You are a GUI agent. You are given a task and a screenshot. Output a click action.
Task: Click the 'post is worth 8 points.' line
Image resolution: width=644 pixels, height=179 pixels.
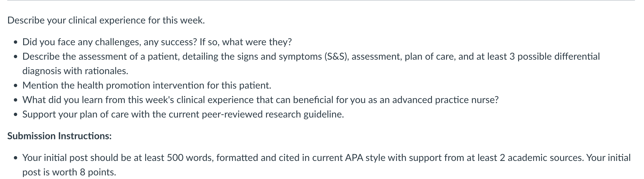click(x=69, y=172)
